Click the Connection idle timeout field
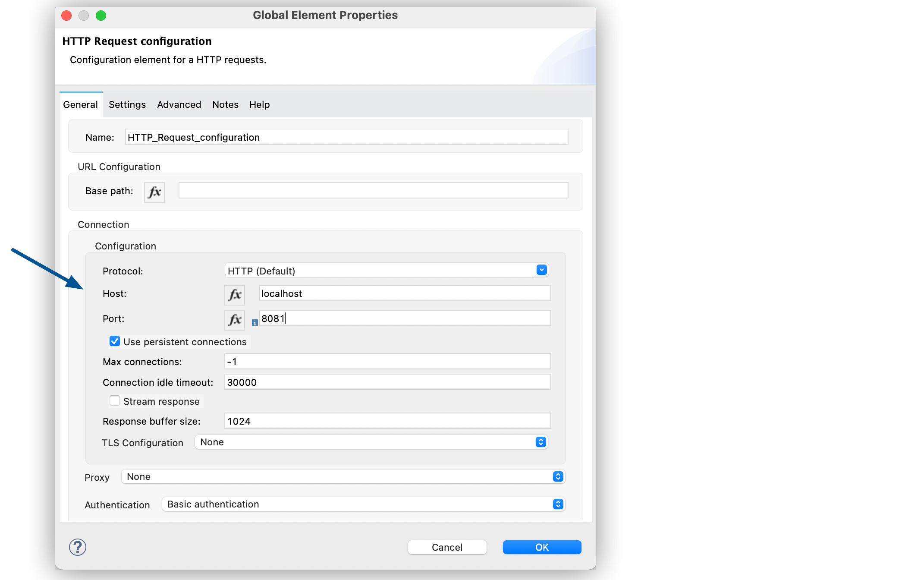This screenshot has height=580, width=924. [387, 382]
